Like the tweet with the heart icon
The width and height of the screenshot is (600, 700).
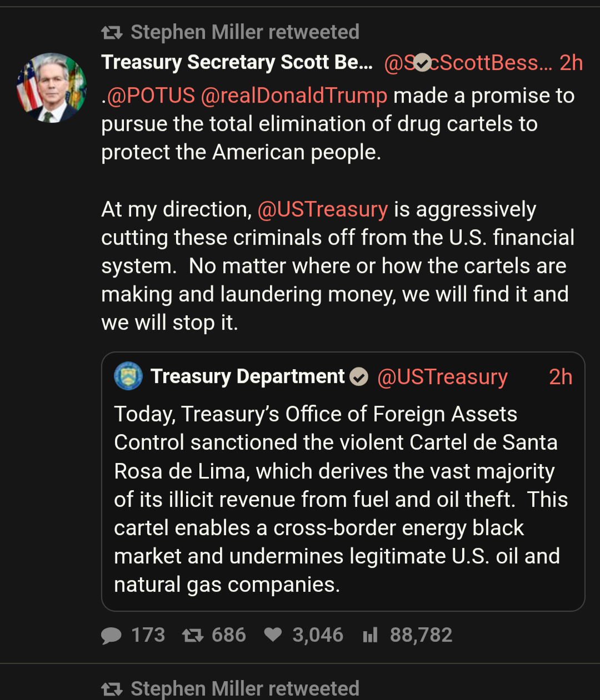pos(273,634)
